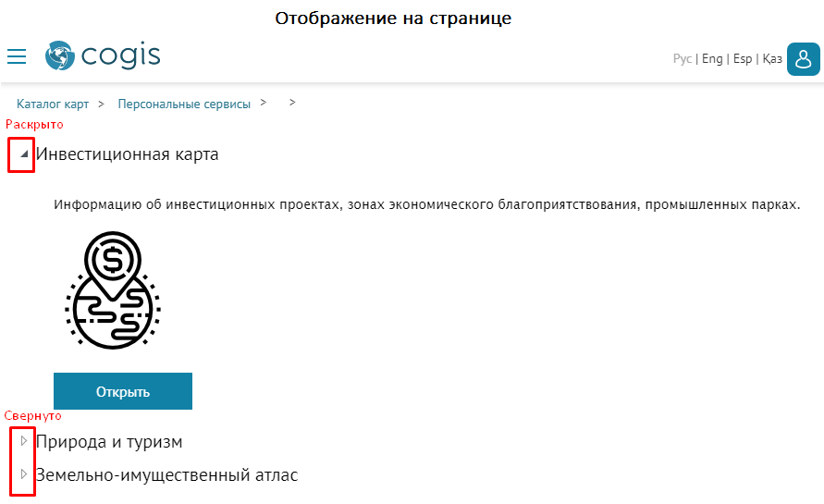The height and width of the screenshot is (504, 824).
Task: Select the Земельно-имущественный атлас heading
Action: [166, 475]
